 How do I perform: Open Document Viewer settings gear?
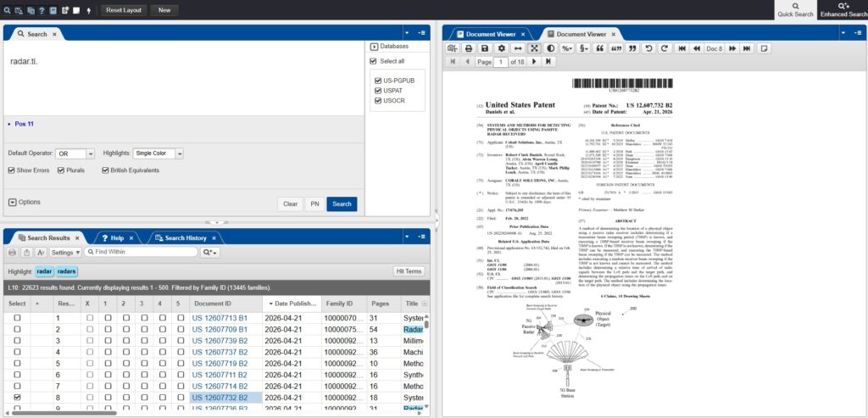tap(502, 48)
